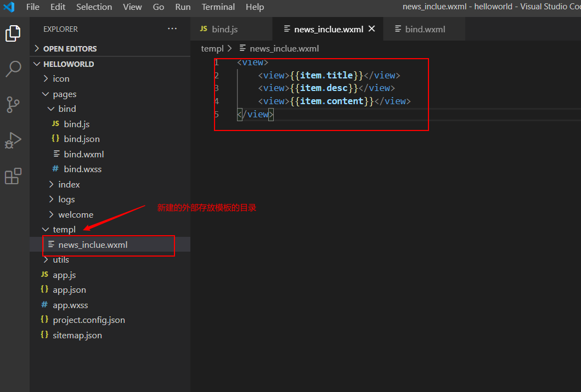Open Extensions view icon
The image size is (581, 392).
[13, 176]
